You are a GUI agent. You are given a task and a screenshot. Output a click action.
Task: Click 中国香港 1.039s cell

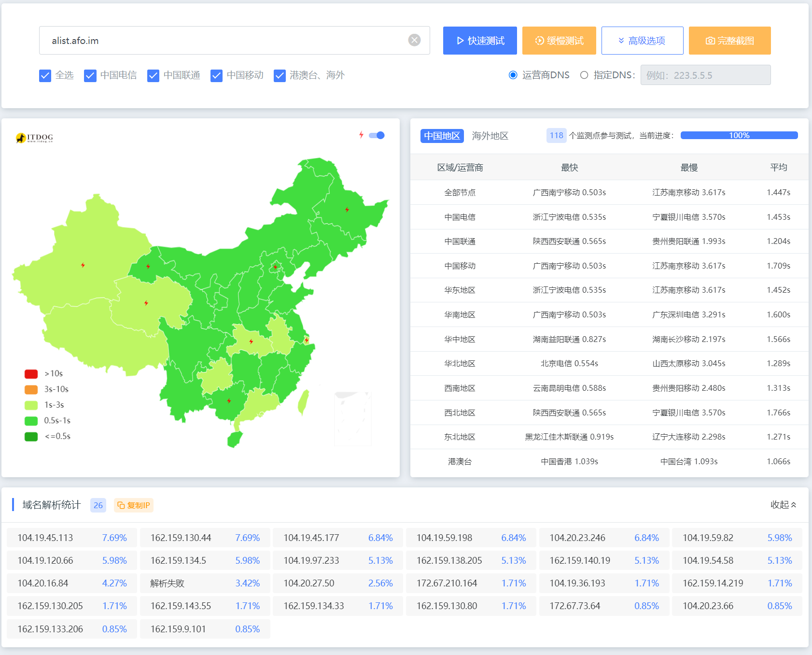[x=569, y=461]
